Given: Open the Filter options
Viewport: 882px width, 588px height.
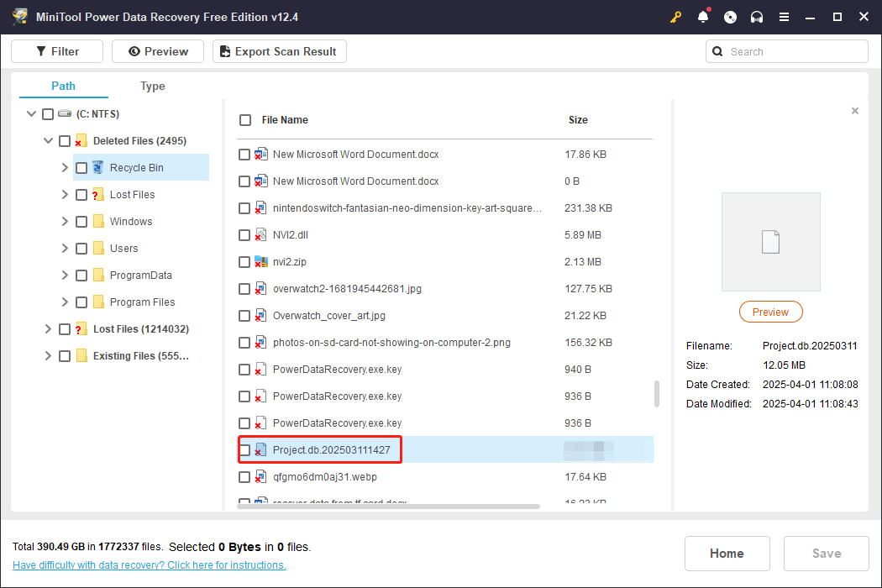Looking at the screenshot, I should 57,51.
